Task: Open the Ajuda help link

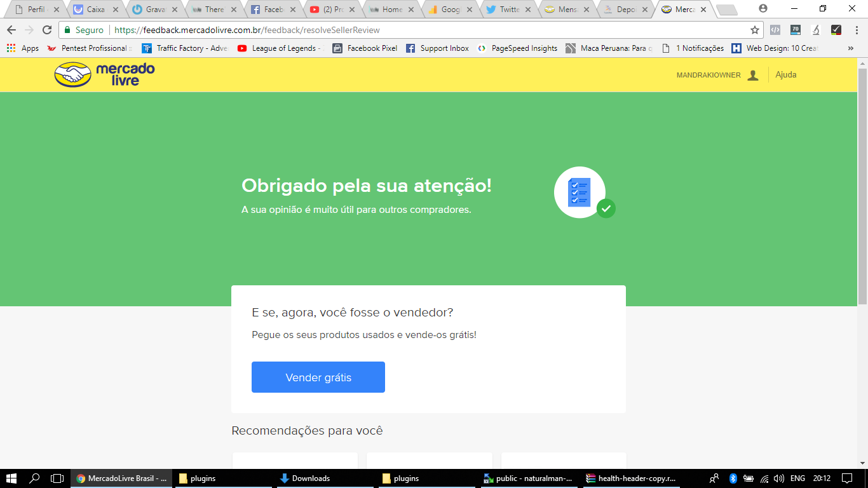Action: 786,75
